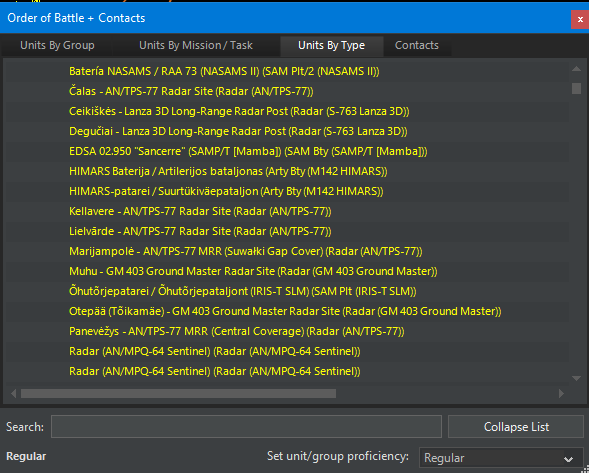589x473 pixels.
Task: Click the Collapse List button
Action: tap(516, 427)
